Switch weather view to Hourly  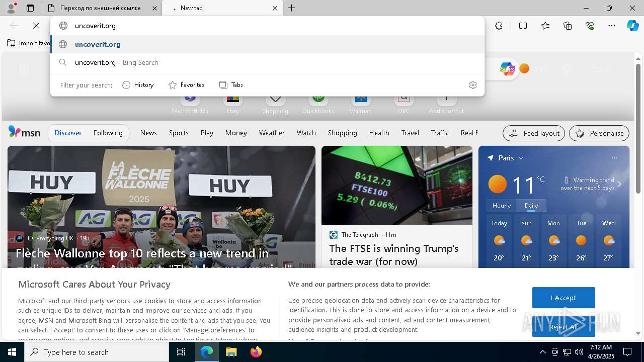502,206
